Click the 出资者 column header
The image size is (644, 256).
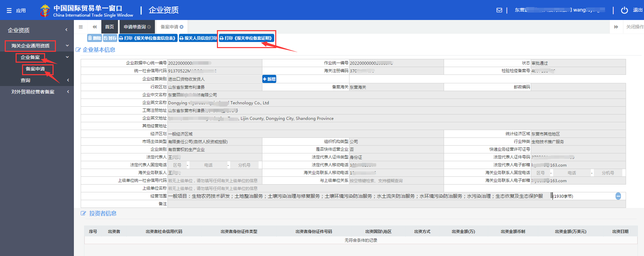click(x=114, y=232)
